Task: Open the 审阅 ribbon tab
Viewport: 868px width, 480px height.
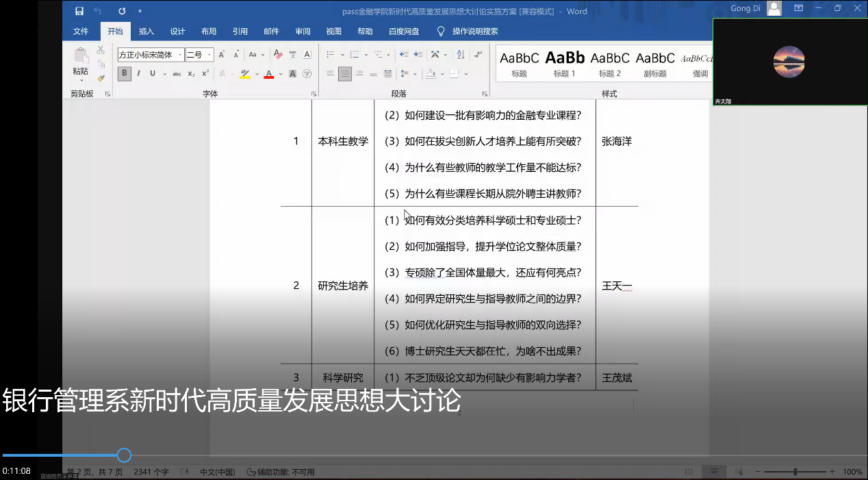Action: click(302, 31)
